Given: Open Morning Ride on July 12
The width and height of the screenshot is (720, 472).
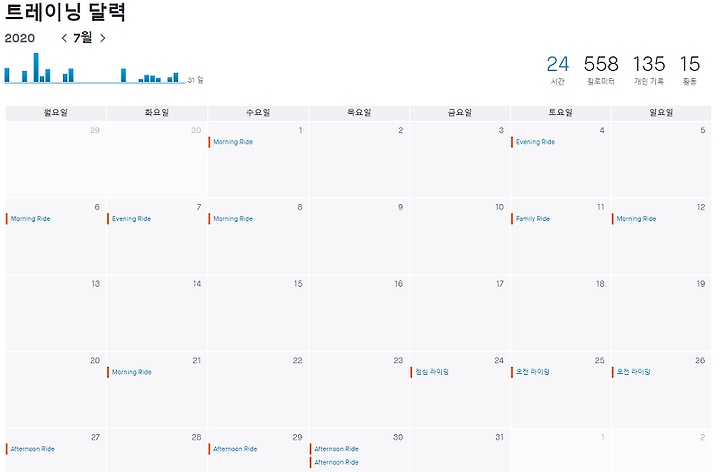Looking at the screenshot, I should (636, 219).
